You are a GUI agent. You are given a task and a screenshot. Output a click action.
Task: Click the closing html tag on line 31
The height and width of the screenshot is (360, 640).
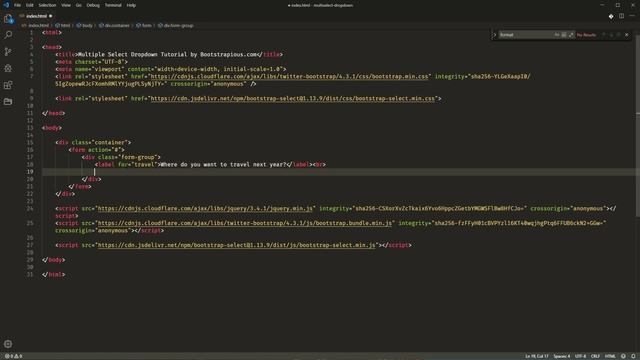point(53,274)
